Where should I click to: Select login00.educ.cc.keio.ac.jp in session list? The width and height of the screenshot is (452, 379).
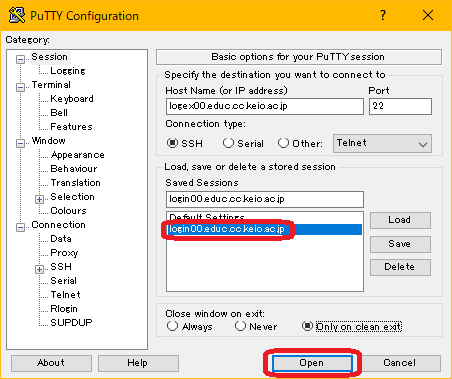[x=265, y=229]
